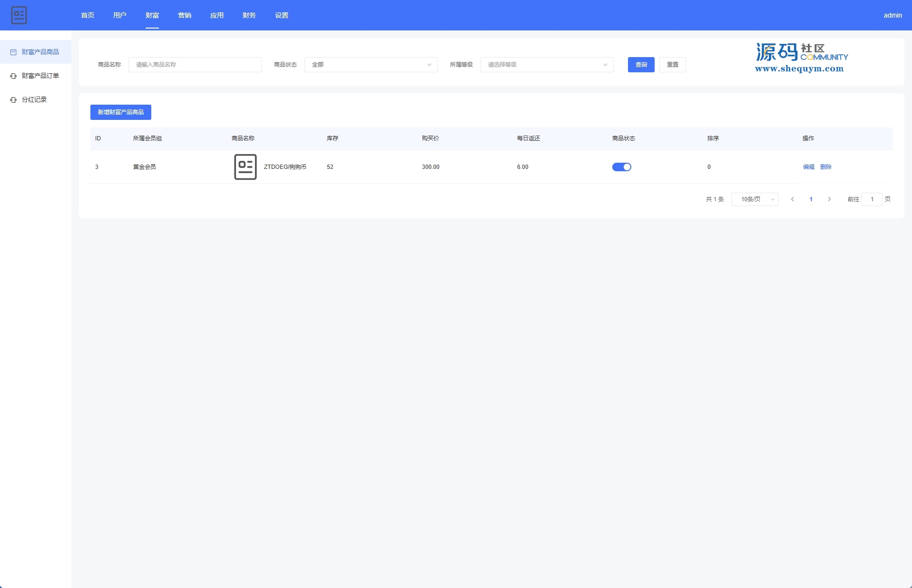Focus the 商品名称 search input field
Image resolution: width=912 pixels, height=588 pixels.
coord(195,65)
